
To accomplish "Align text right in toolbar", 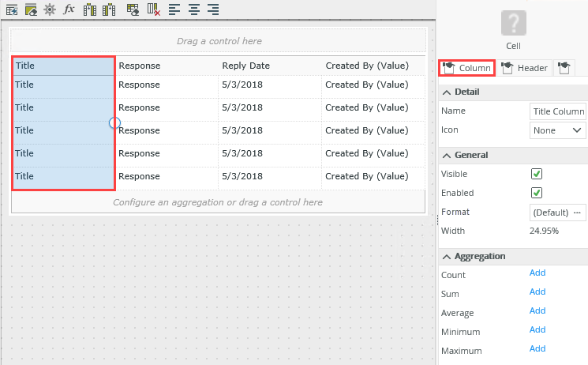I will click(213, 9).
